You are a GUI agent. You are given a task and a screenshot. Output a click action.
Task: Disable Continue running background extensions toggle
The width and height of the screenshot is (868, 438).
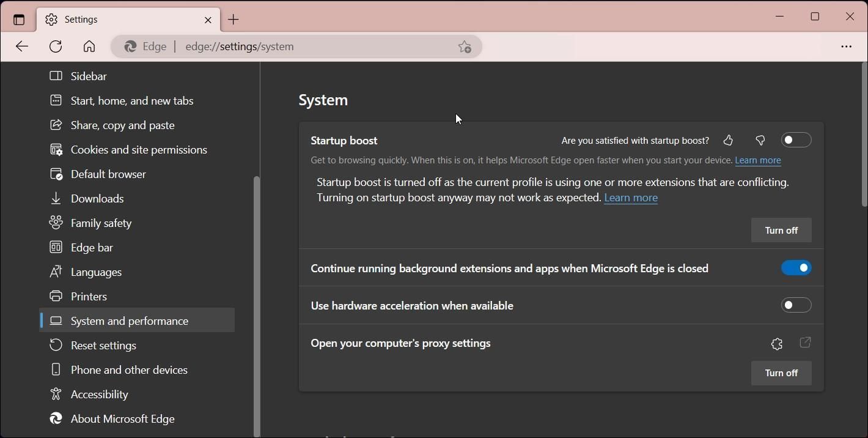796,267
